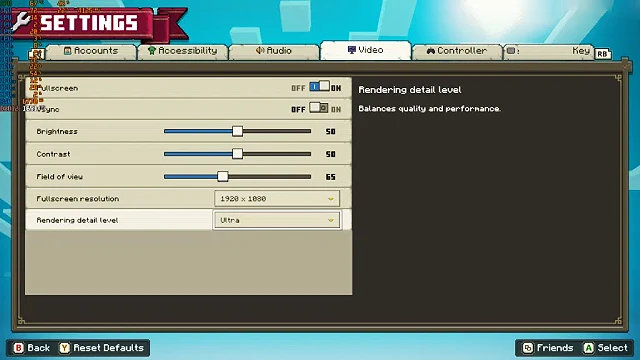
Task: Click the Field of view value 65
Action: tap(331, 177)
